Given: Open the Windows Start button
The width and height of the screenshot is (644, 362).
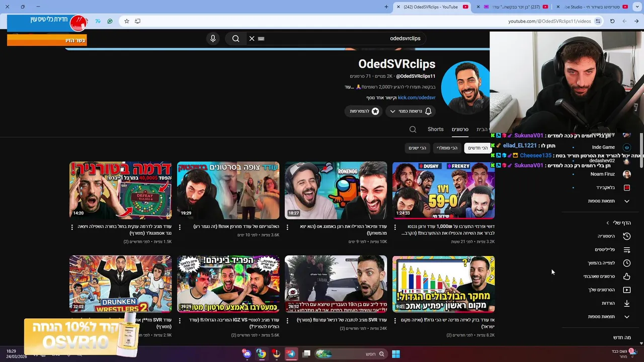Looking at the screenshot, I should (396, 354).
